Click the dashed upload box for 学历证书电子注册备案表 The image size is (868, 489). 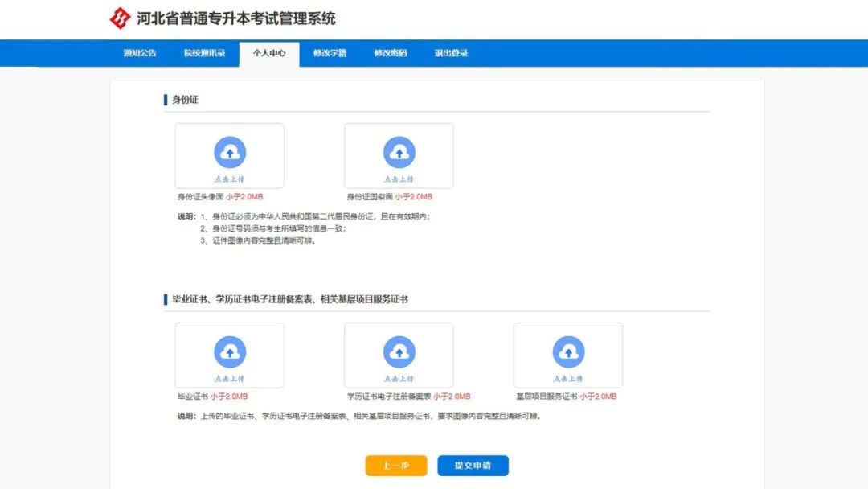pyautogui.click(x=399, y=355)
